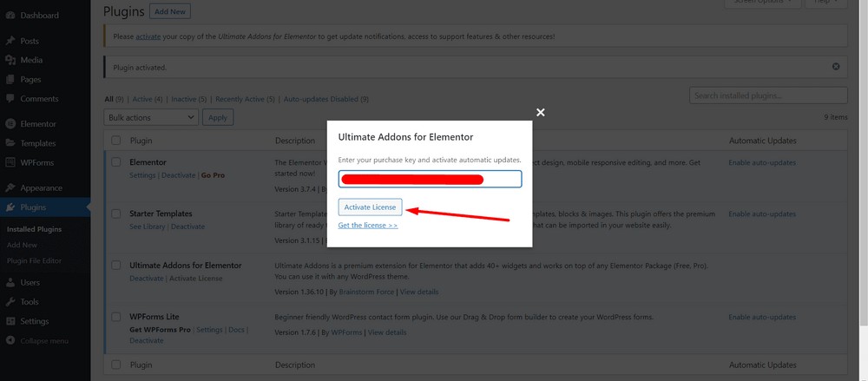The width and height of the screenshot is (868, 381).
Task: Click the Tools wrench icon
Action: pos(10,302)
